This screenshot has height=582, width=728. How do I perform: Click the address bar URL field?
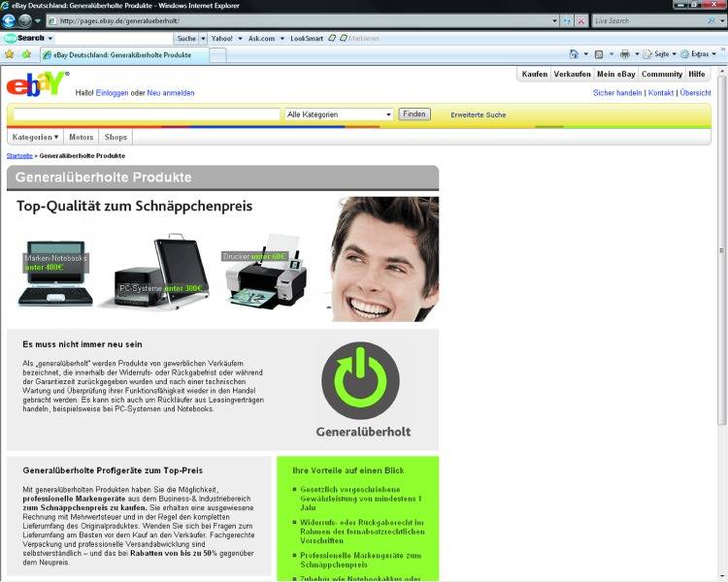pyautogui.click(x=299, y=21)
